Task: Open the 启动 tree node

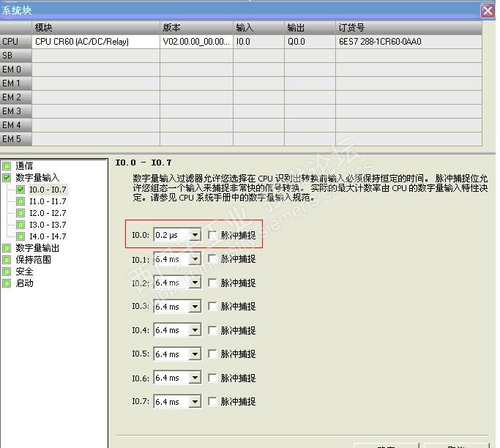Action: [24, 283]
